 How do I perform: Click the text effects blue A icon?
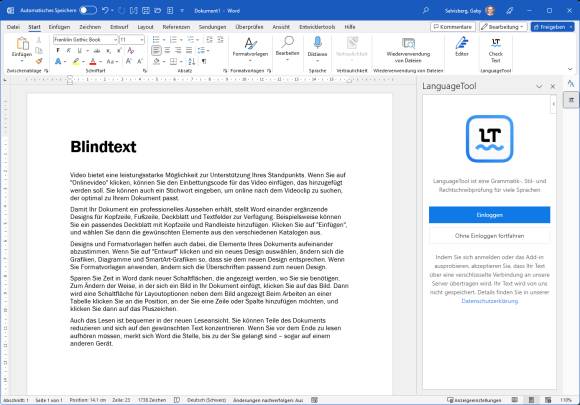coord(58,61)
